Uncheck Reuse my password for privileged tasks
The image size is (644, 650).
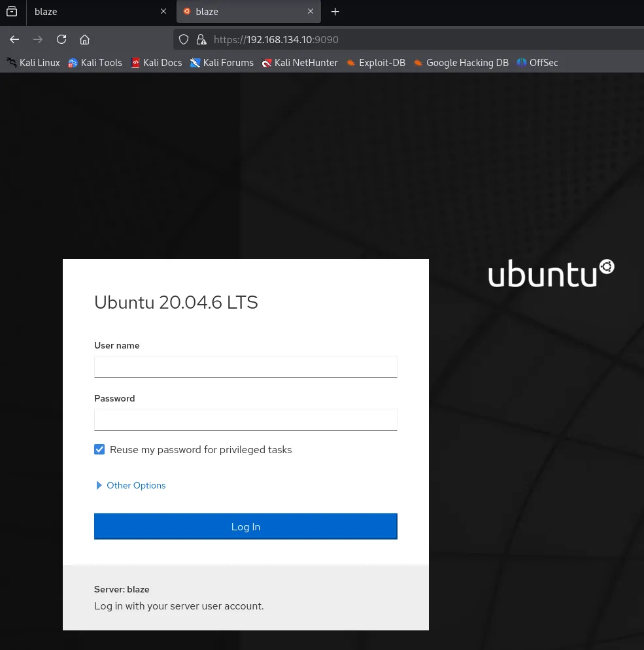point(99,449)
